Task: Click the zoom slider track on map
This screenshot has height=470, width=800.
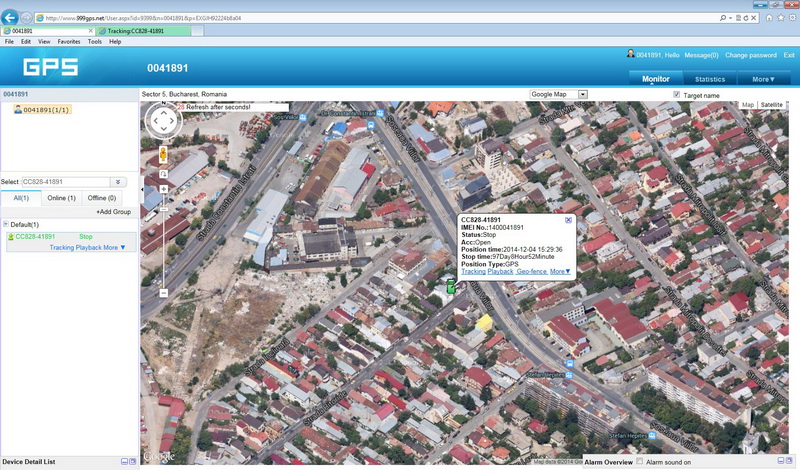Action: (163, 240)
